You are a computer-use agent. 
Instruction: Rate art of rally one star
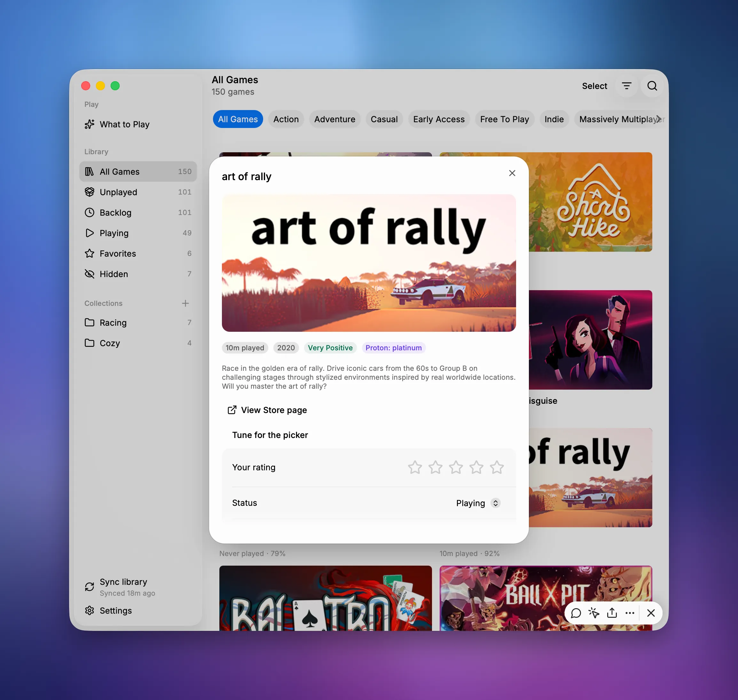point(415,467)
